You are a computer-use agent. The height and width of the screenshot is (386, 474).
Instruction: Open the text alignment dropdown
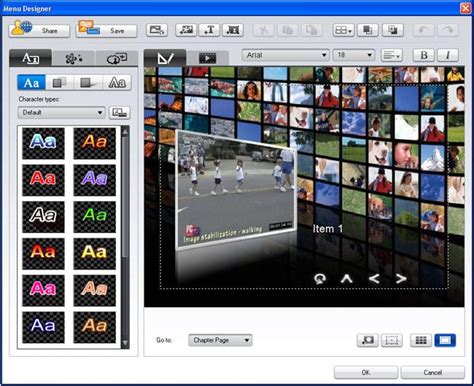392,55
